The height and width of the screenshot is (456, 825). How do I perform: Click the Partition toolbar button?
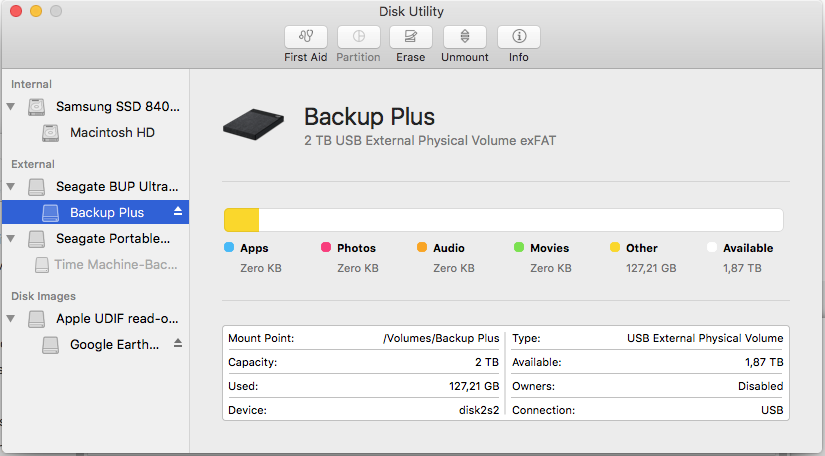point(359,37)
